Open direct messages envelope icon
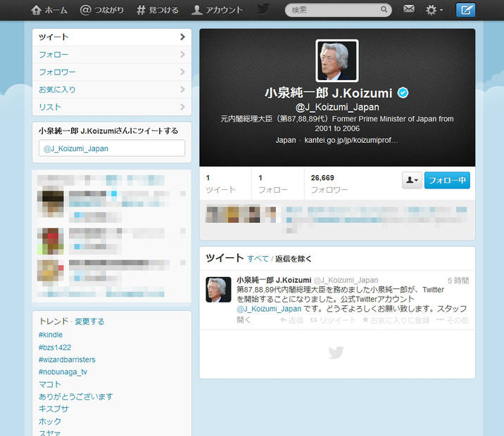 tap(409, 8)
